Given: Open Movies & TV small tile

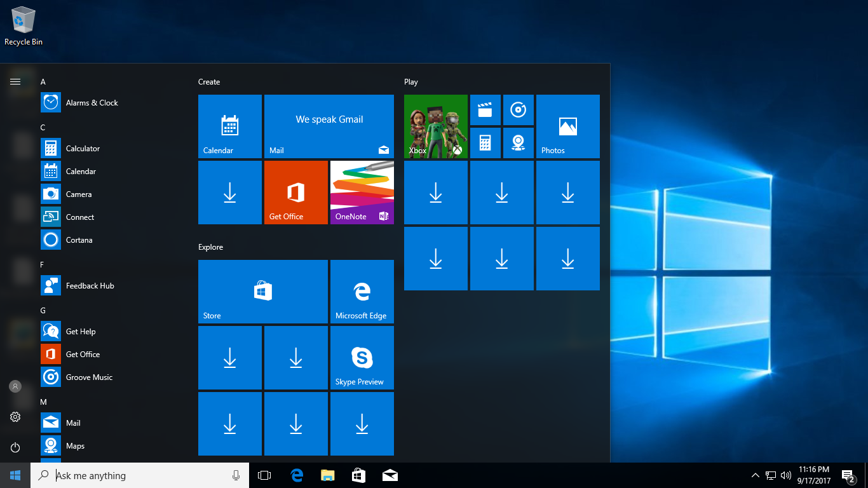Looking at the screenshot, I should tap(485, 110).
